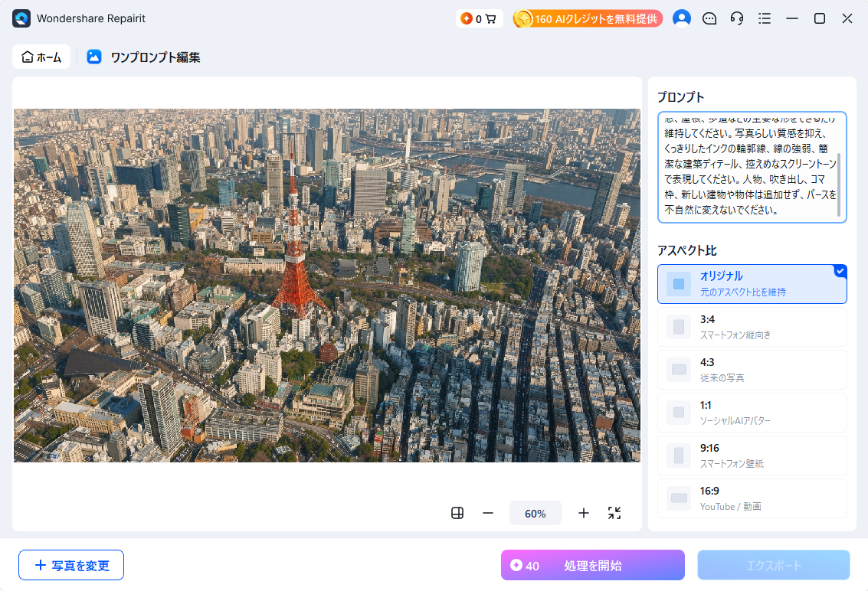
Task: Choose the 16:9 YouTube / 動画 ratio
Action: [x=752, y=498]
